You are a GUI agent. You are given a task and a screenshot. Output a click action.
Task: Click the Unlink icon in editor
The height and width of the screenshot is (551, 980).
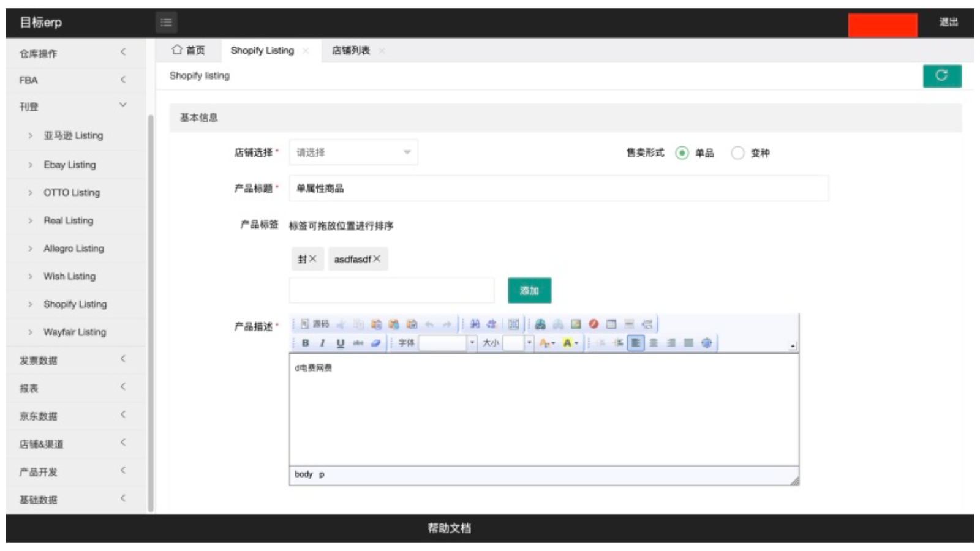point(558,324)
